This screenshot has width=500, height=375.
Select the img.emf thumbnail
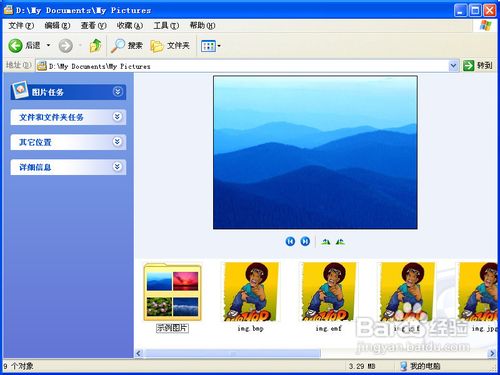(329, 292)
